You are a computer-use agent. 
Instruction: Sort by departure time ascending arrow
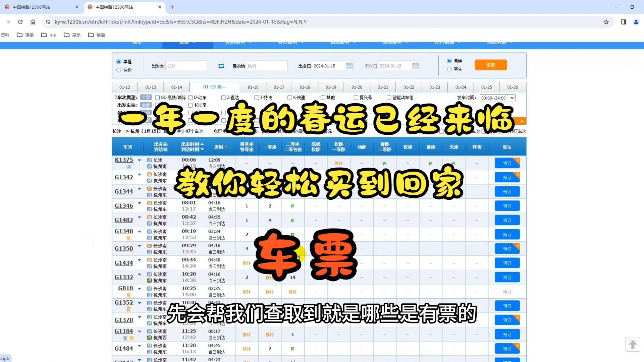202,144
